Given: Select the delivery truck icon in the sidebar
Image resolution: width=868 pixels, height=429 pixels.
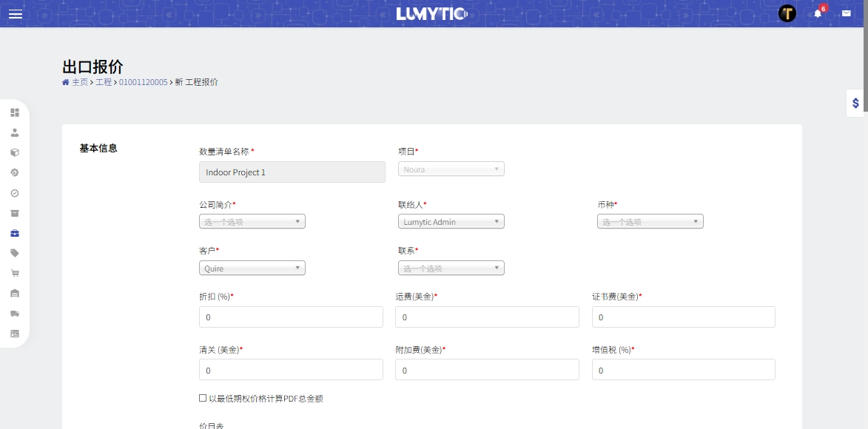Looking at the screenshot, I should tap(15, 313).
